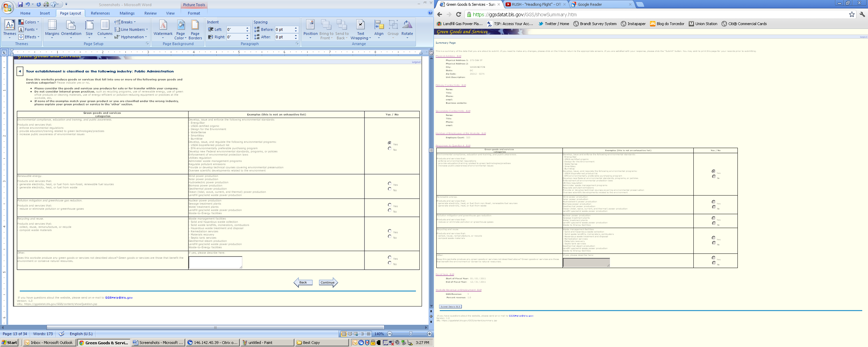The image size is (868, 347).
Task: Click the Submit Data to BLS button
Action: coord(450,307)
